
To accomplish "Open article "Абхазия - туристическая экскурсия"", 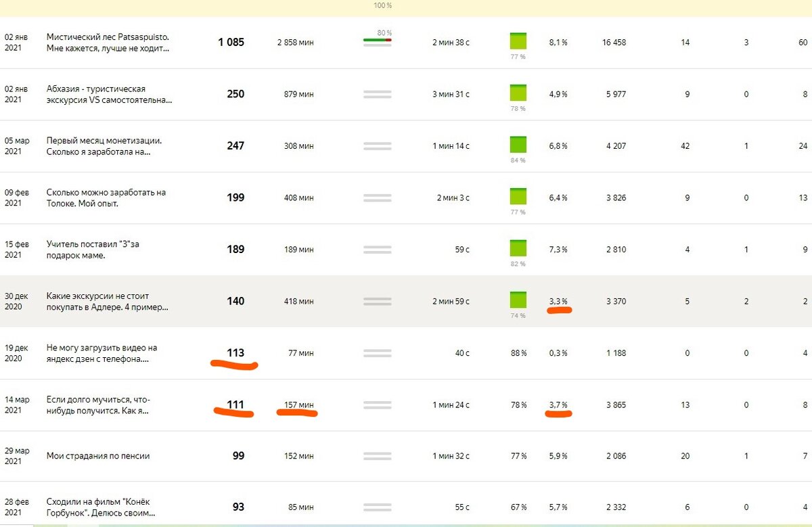I will [109, 94].
